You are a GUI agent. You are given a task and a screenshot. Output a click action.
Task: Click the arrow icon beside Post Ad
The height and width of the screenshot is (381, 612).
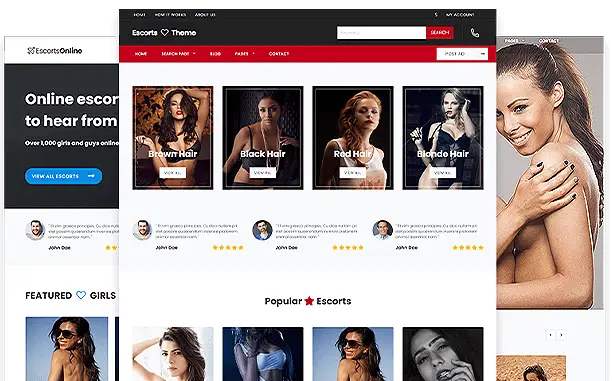[x=483, y=53]
